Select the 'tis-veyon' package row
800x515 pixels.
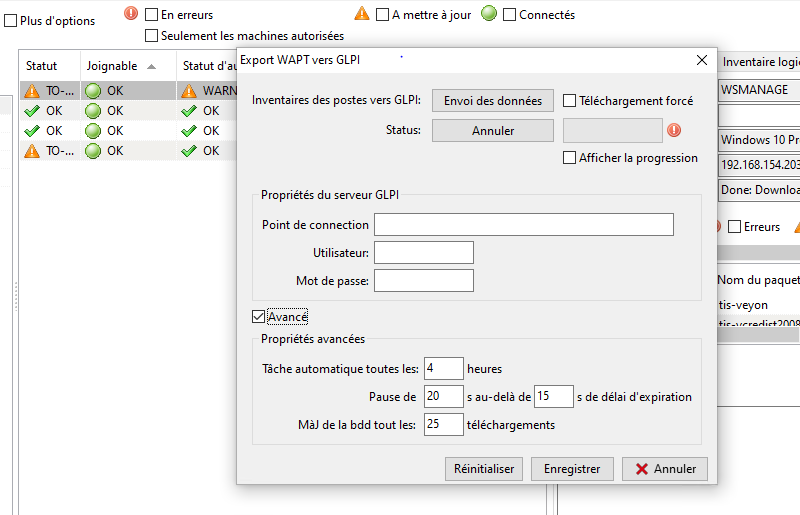pyautogui.click(x=759, y=305)
